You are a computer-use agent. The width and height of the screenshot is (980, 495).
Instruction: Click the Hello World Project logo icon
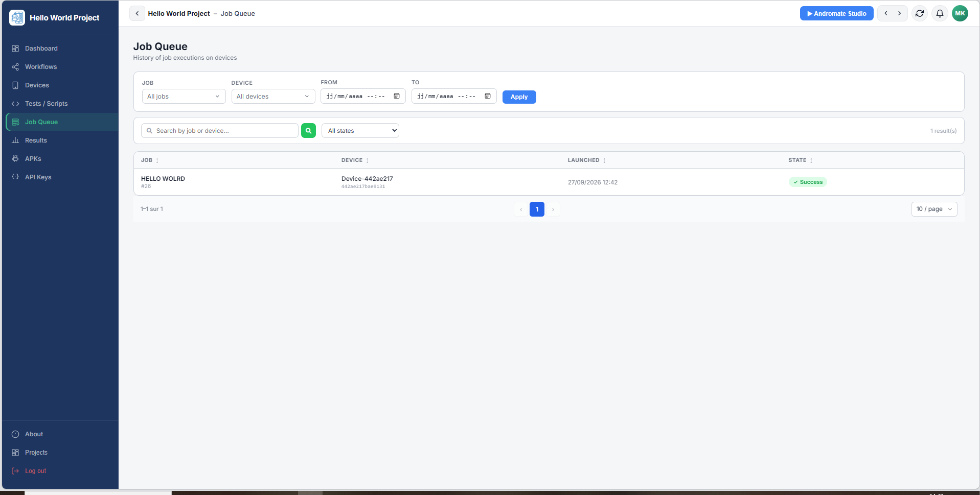coord(17,17)
